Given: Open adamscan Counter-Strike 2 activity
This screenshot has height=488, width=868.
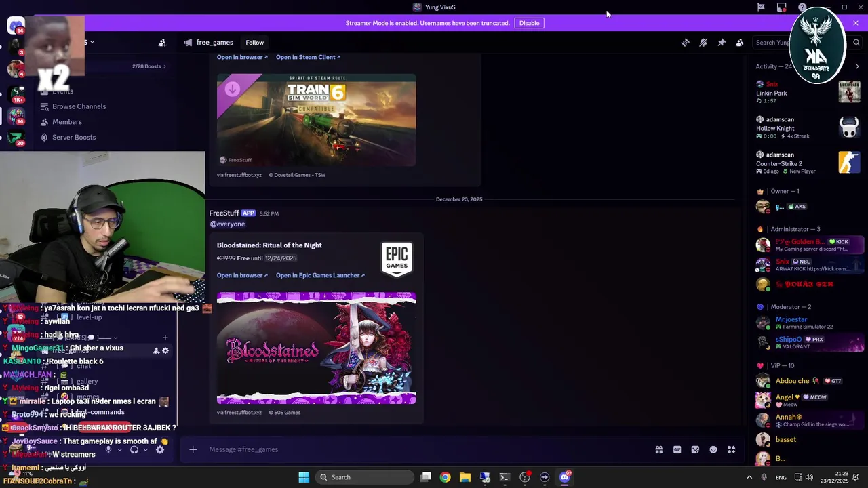Looking at the screenshot, I should pyautogui.click(x=808, y=163).
